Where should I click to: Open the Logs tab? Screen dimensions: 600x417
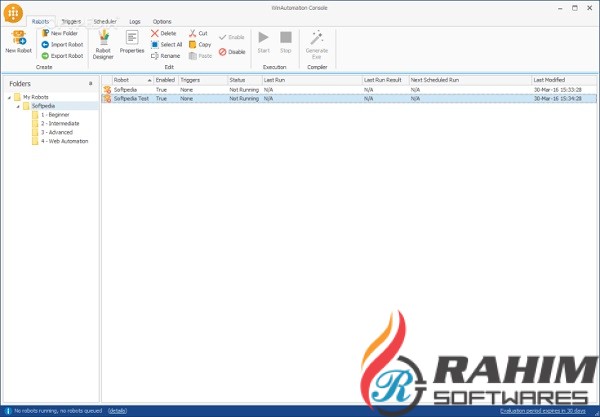[135, 21]
